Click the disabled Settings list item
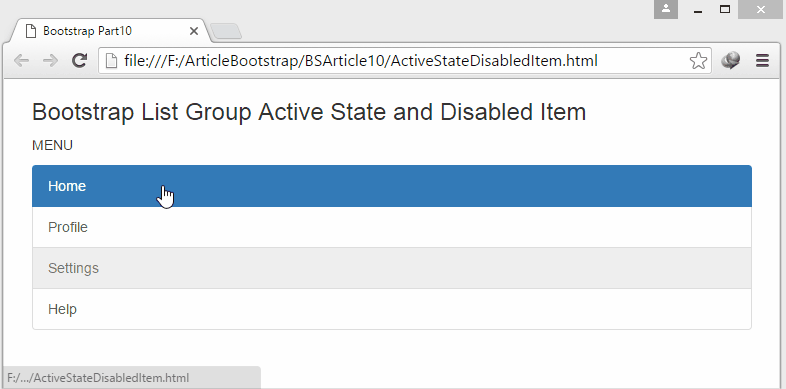The height and width of the screenshot is (389, 786). [392, 268]
